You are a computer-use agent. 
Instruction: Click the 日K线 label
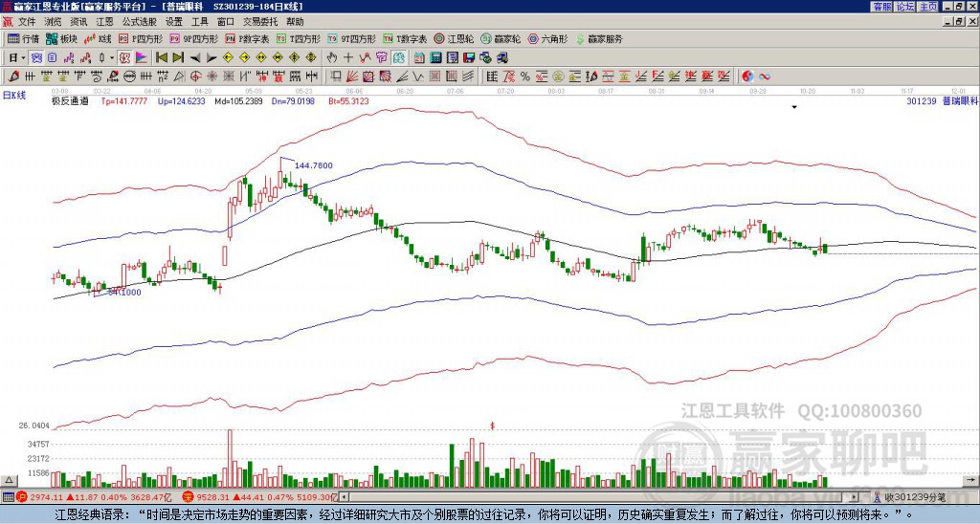click(x=14, y=96)
